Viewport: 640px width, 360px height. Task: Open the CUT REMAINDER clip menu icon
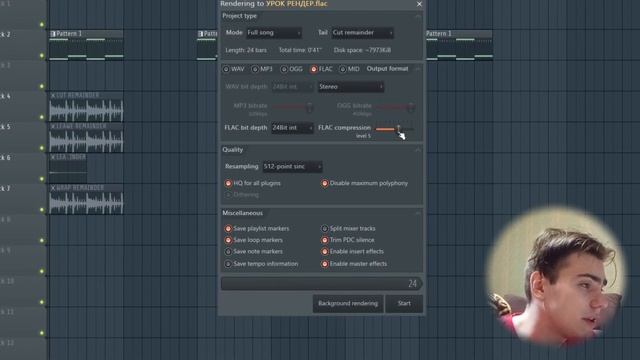tap(53, 95)
